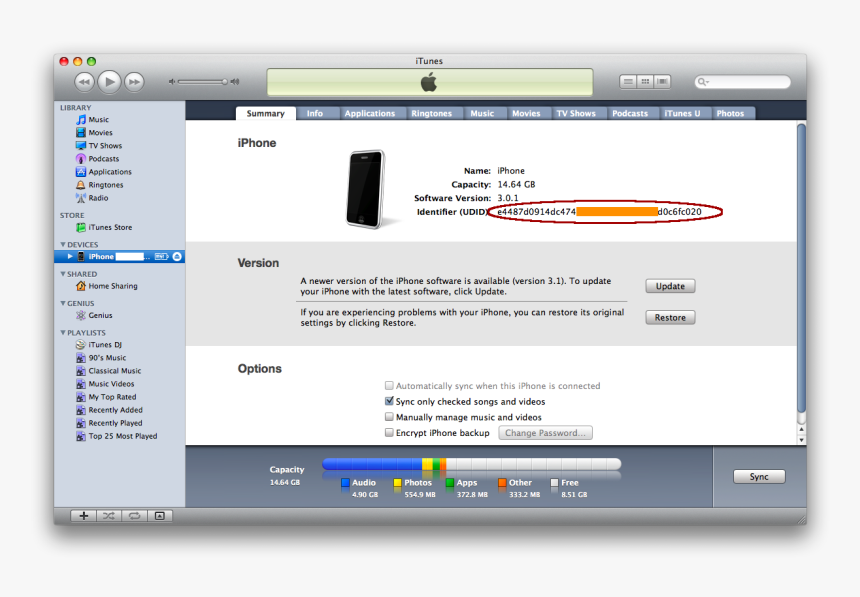Select the TV Shows library icon
This screenshot has height=597, width=860.
[81, 146]
